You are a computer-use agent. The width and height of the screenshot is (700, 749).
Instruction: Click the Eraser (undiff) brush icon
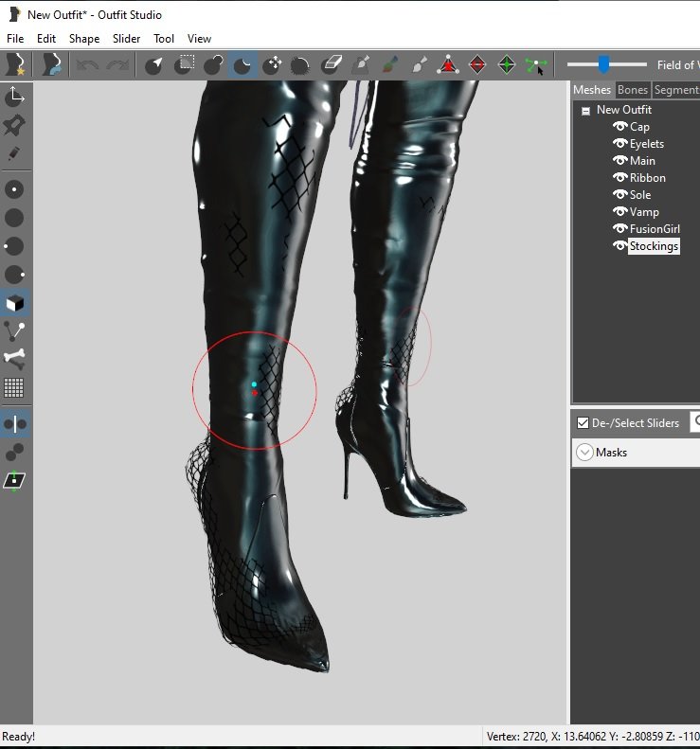(x=331, y=65)
